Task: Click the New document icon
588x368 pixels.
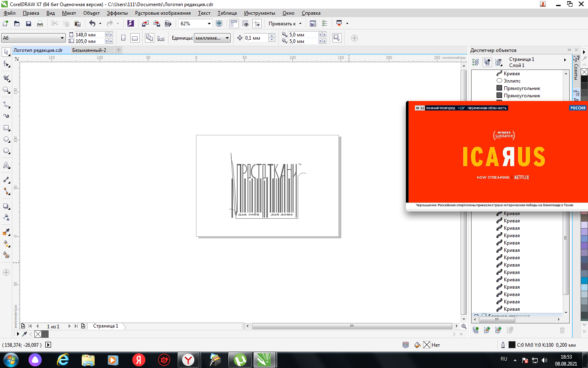Action: 5,23
